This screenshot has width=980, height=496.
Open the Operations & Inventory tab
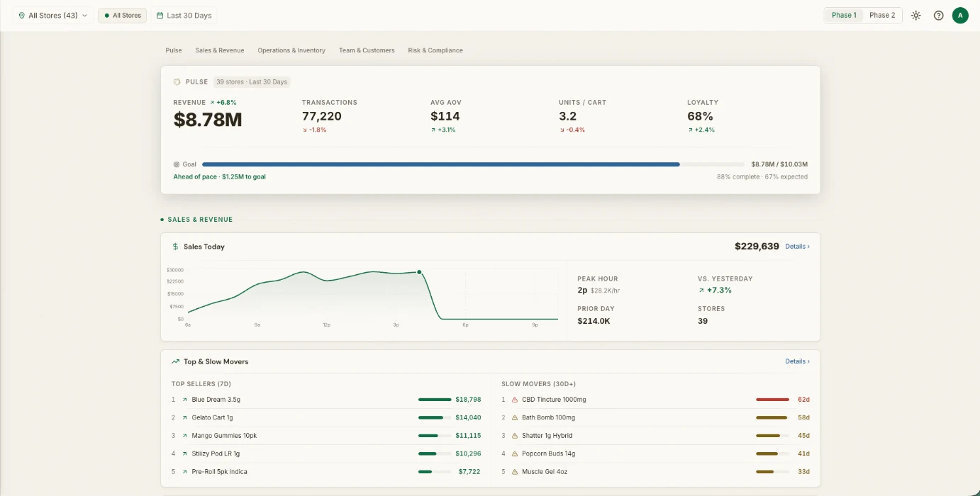(291, 50)
